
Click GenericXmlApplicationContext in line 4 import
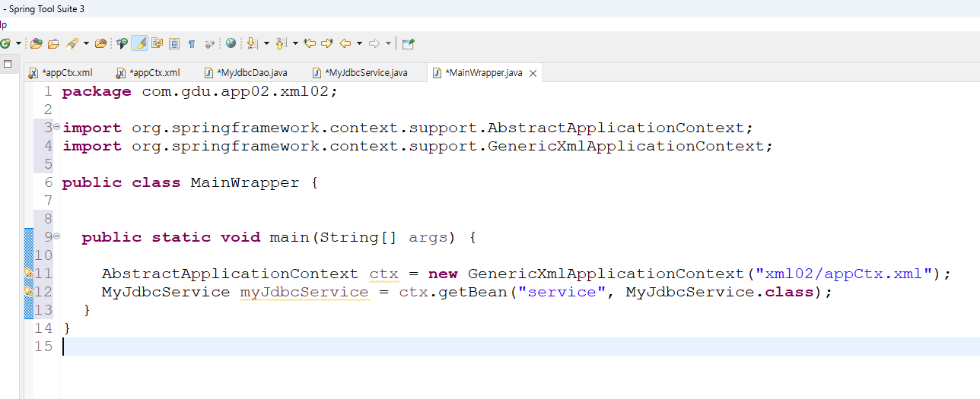(x=625, y=146)
